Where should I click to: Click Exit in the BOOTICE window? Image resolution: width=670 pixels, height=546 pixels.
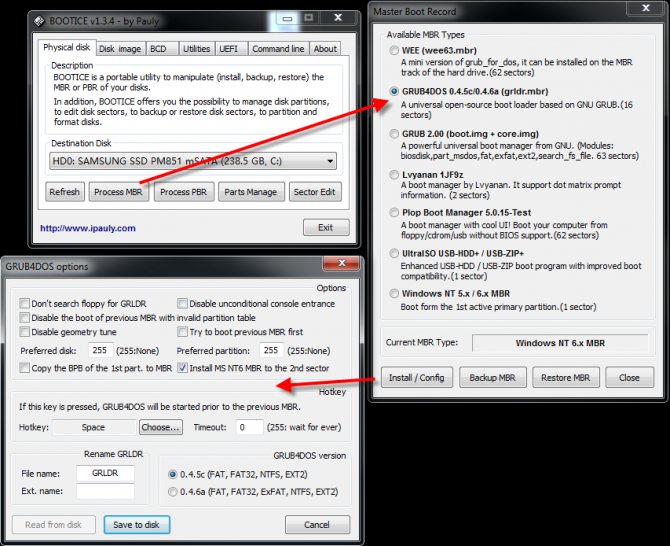pos(326,227)
